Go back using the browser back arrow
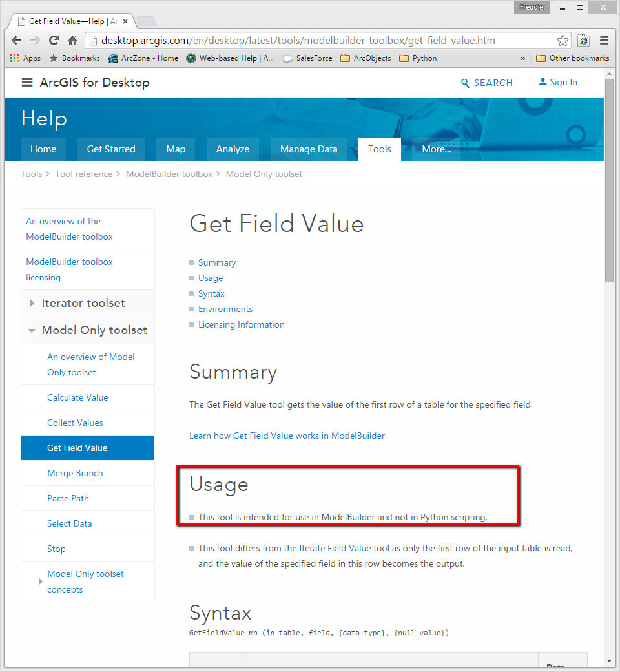Screen dimensions: 620x672 coord(16,41)
